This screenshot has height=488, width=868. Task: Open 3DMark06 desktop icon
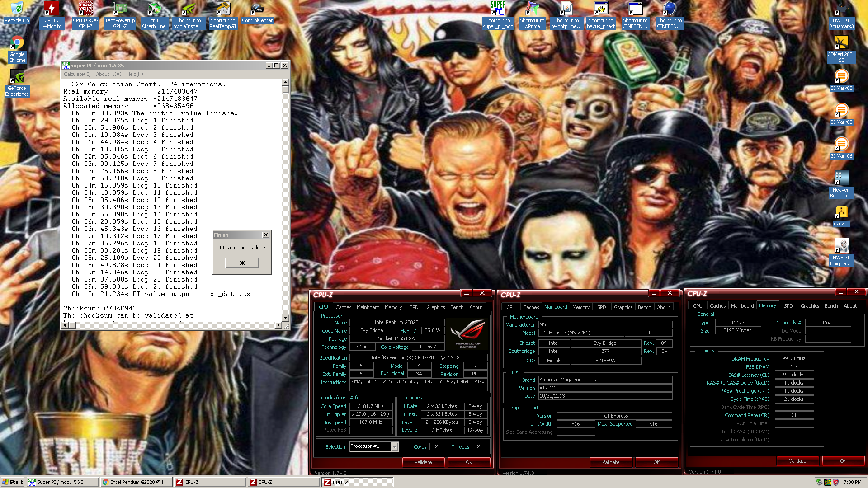(841, 148)
